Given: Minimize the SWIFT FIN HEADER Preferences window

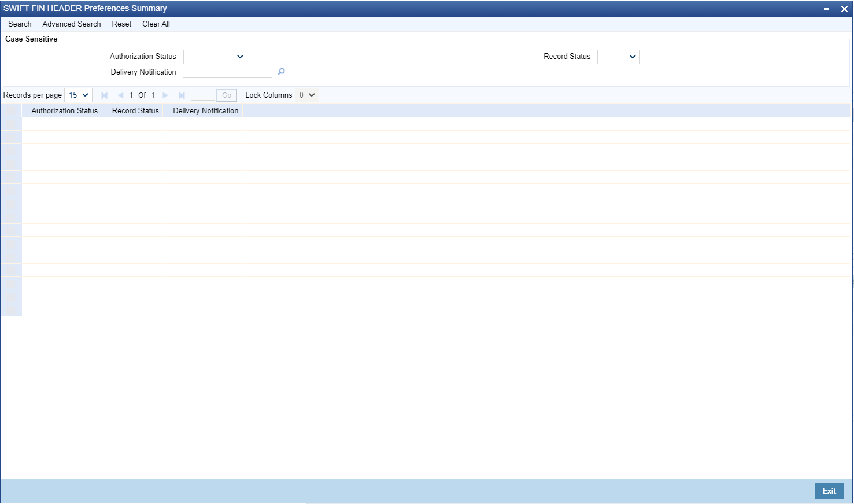Looking at the screenshot, I should point(827,9).
